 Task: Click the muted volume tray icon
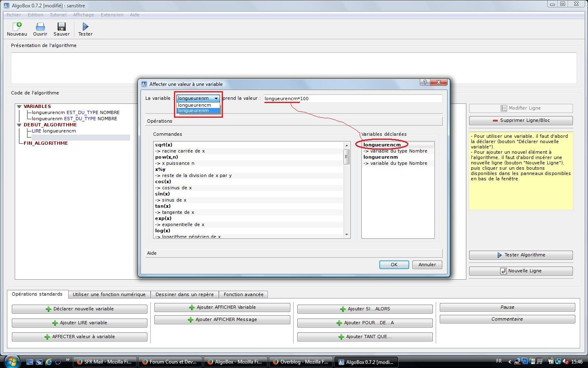click(566, 361)
